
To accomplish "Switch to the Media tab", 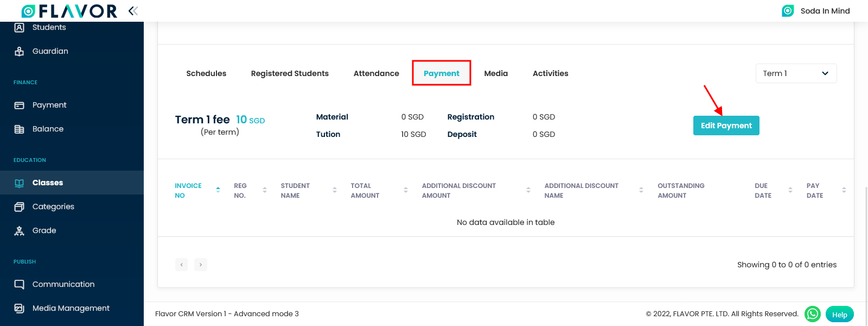I will 496,73.
